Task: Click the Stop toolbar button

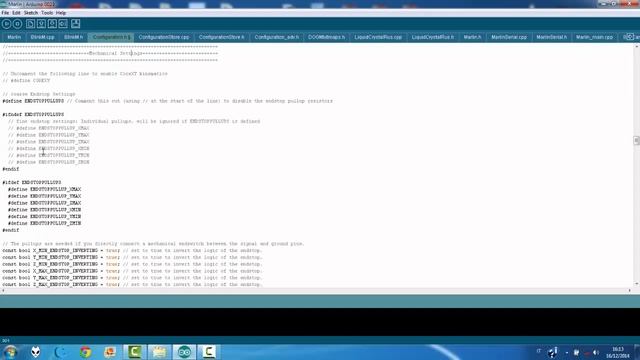Action: coord(18,24)
